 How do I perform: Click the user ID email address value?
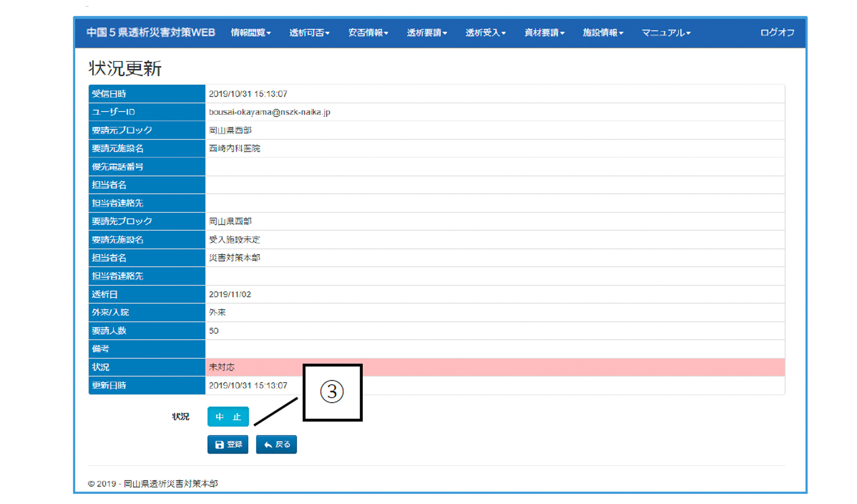[269, 112]
